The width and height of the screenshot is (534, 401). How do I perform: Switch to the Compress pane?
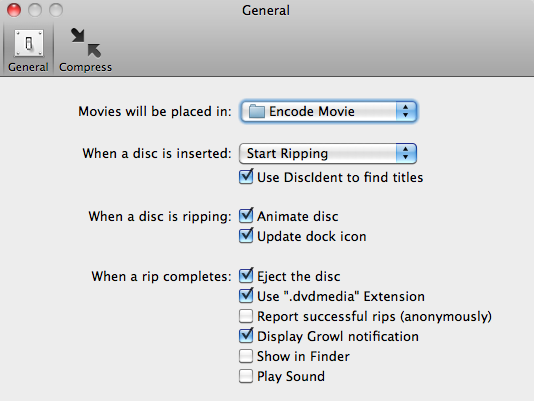85,50
